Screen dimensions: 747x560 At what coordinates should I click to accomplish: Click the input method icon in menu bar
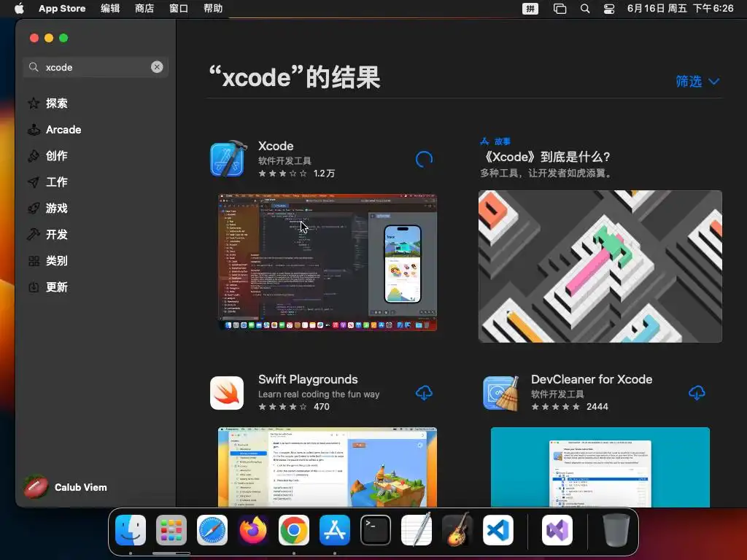pos(530,9)
